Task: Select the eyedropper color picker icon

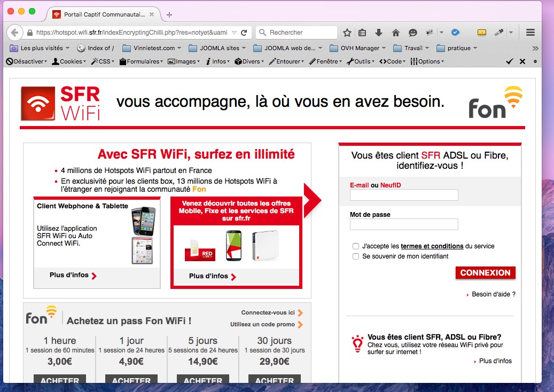Action: (499, 33)
